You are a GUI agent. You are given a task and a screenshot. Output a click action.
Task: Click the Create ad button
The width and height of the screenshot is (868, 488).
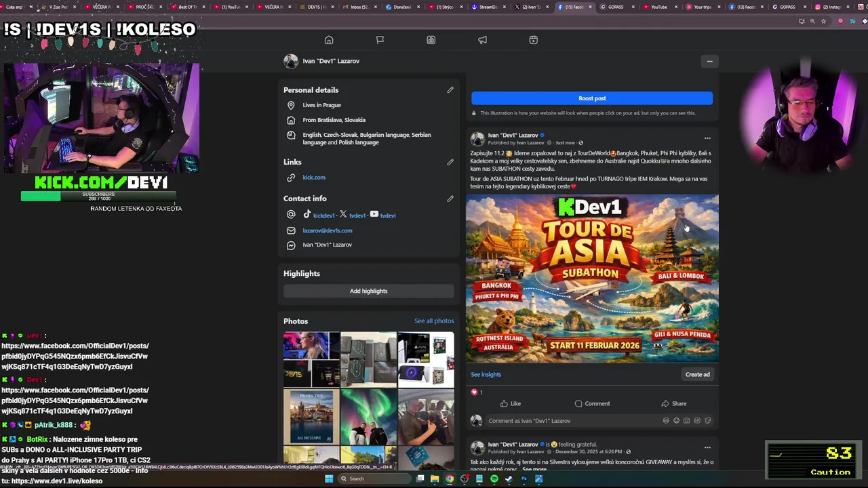[697, 374]
